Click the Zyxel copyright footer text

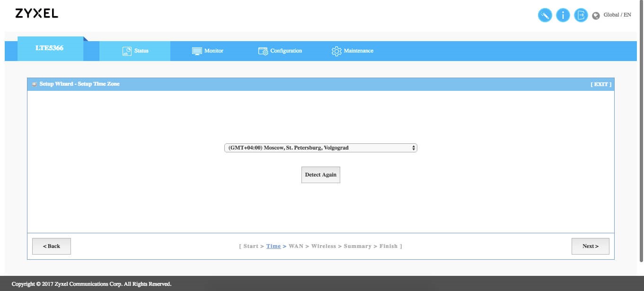[x=91, y=284]
